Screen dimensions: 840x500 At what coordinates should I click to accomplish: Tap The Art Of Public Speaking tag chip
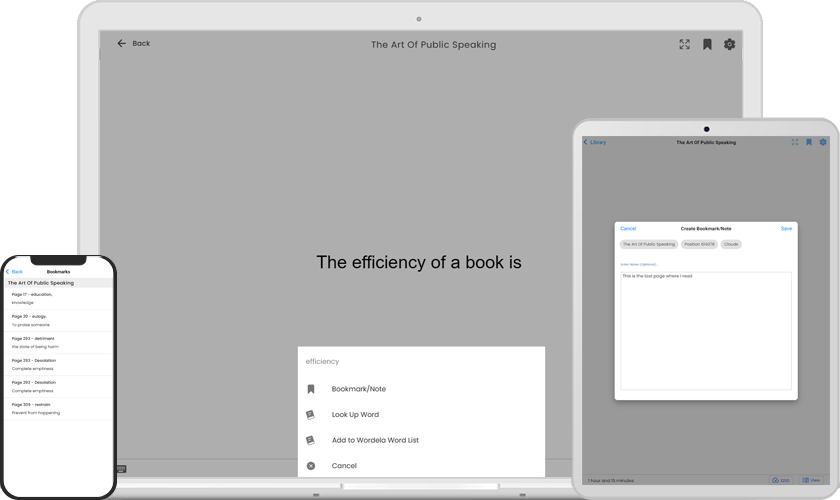649,244
